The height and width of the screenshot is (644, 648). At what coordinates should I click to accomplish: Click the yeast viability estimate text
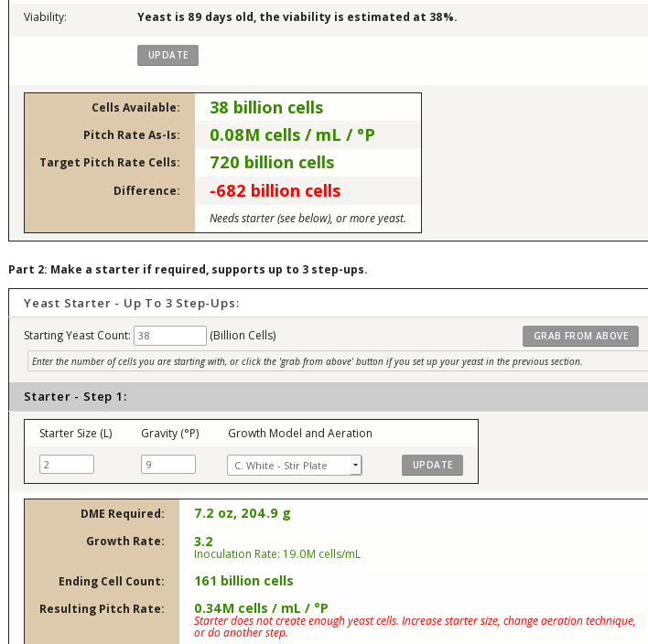pyautogui.click(x=297, y=17)
